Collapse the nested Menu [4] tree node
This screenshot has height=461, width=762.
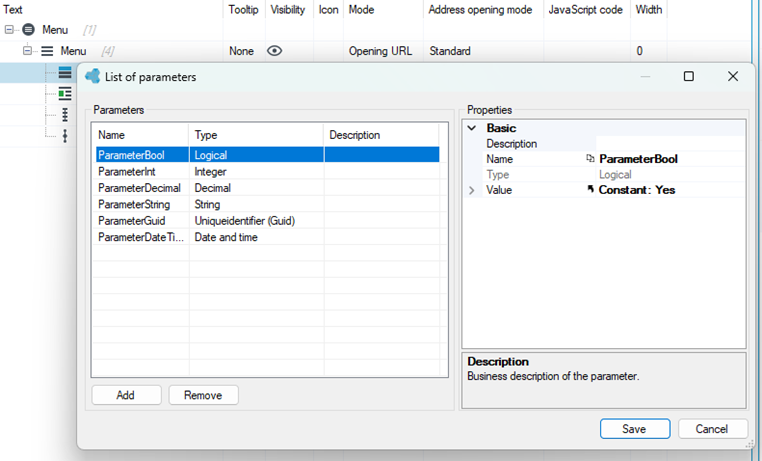pyautogui.click(x=28, y=51)
